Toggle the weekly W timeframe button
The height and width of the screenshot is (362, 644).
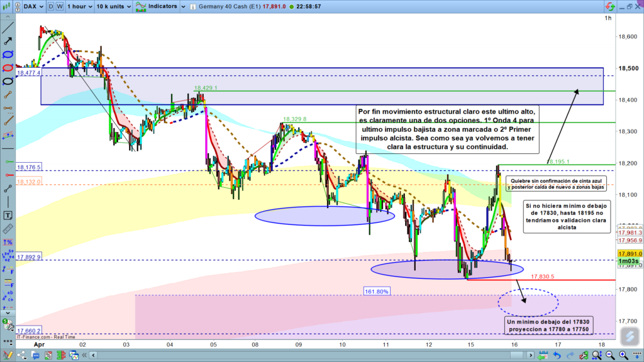59,6
